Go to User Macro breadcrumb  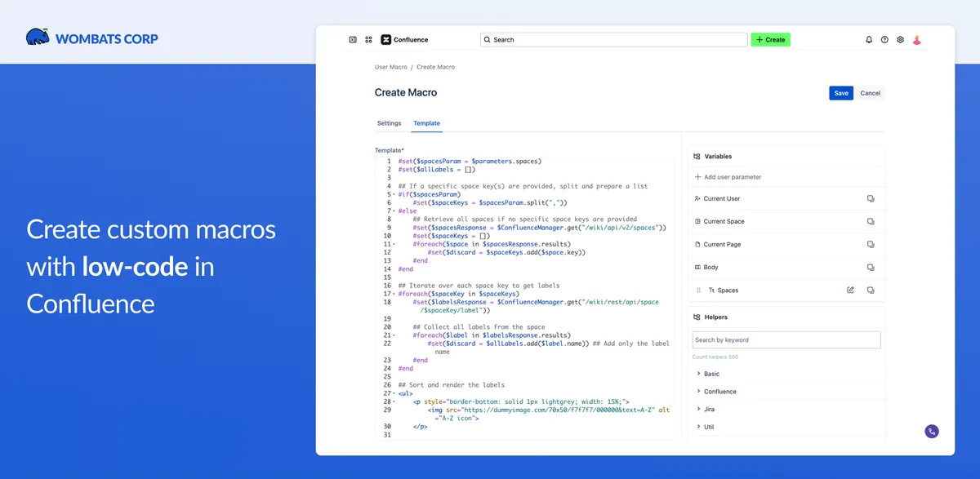click(390, 67)
